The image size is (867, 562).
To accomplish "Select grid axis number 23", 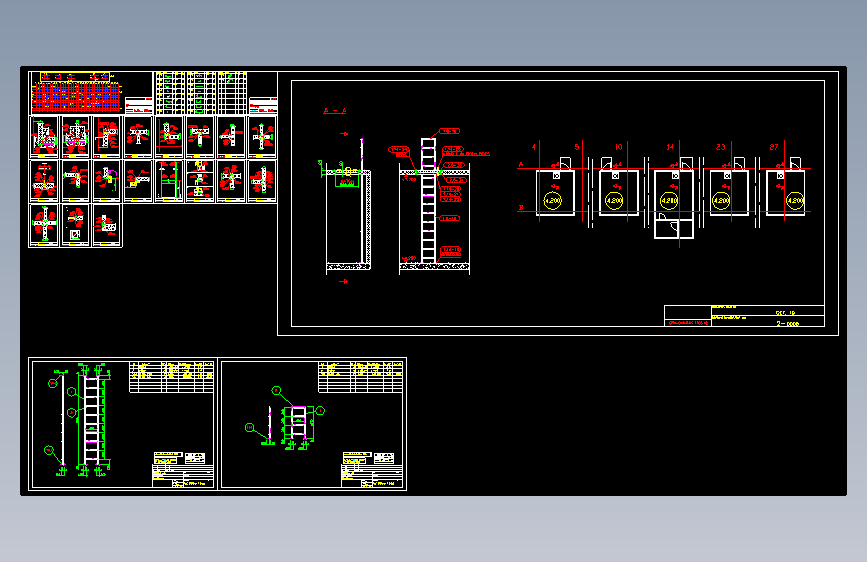I will (x=720, y=147).
